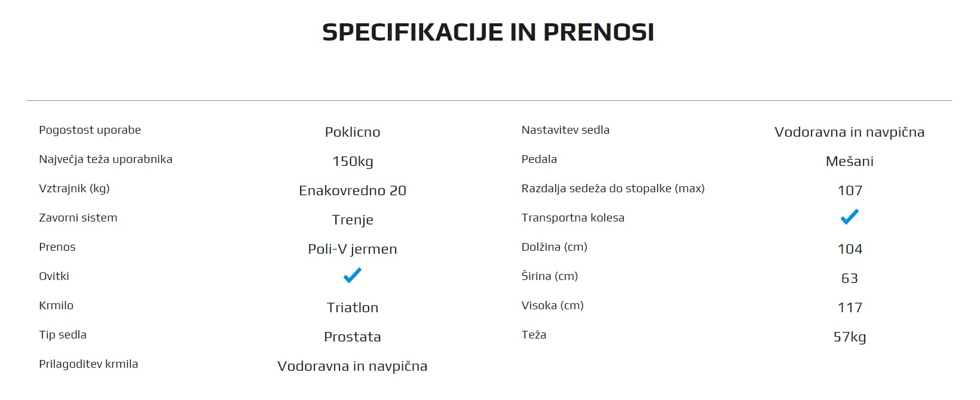The image size is (980, 400).
Task: Click the Specifikacije in prenosi heading
Action: [488, 32]
